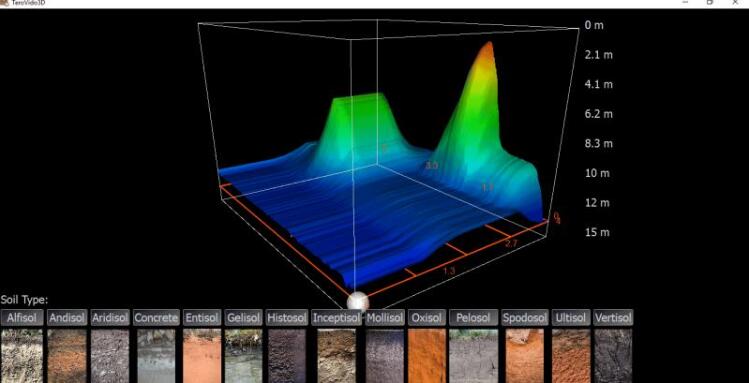749x383 pixels.
Task: Select the Alfisol soil type button
Action: coord(22,318)
